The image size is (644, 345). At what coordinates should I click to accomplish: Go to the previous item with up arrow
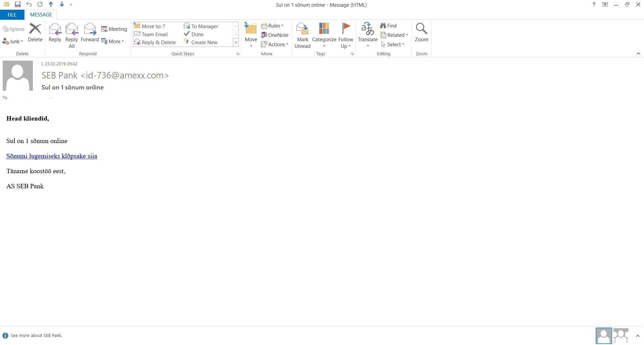[x=51, y=5]
